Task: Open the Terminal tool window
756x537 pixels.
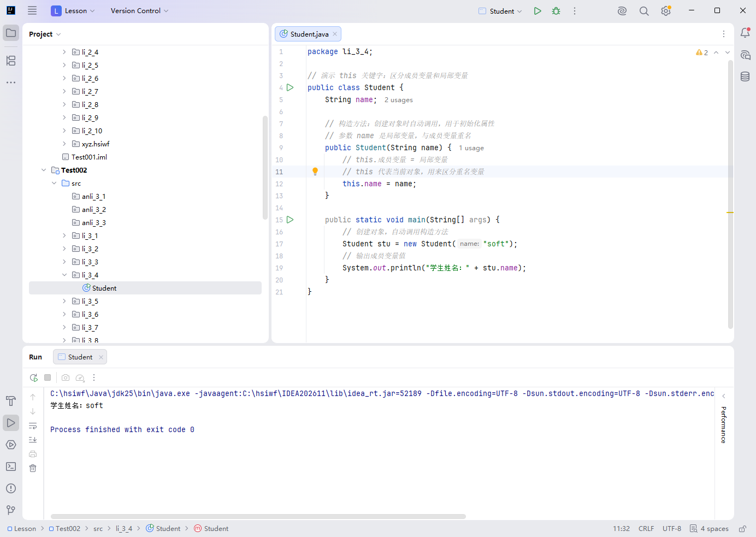Action: (x=11, y=467)
